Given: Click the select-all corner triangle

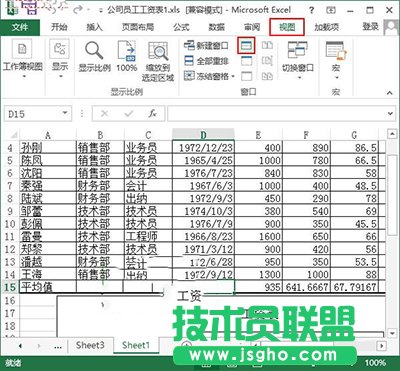Looking at the screenshot, I should (14, 135).
